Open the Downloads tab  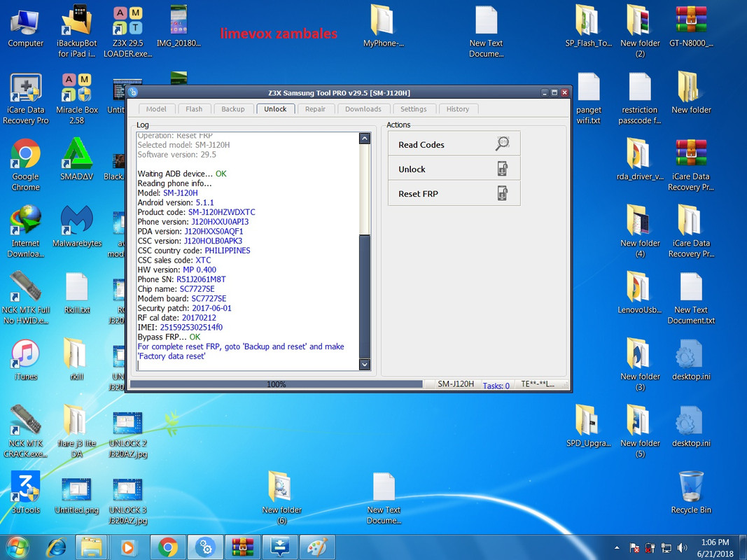[363, 109]
